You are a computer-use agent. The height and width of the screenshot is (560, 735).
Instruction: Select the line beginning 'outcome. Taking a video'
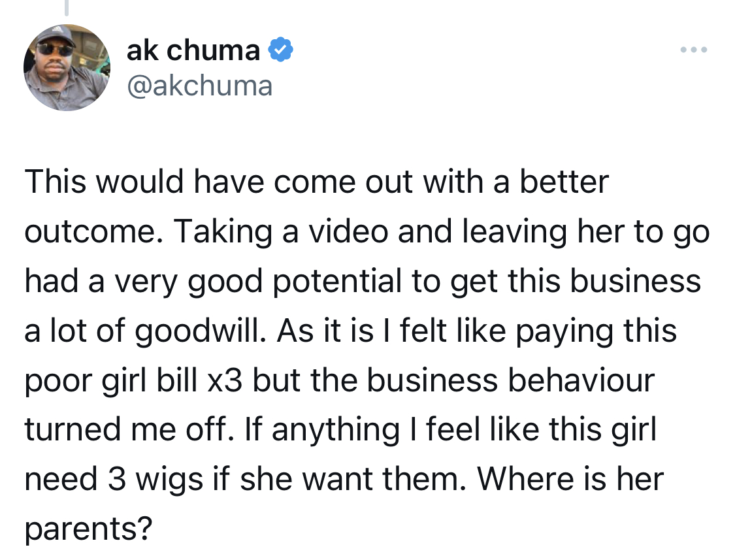tap(367, 232)
